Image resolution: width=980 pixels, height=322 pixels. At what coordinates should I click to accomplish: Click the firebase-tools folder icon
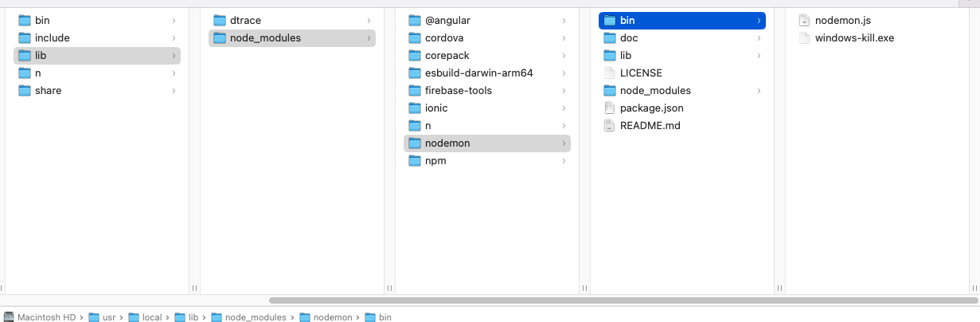pos(414,90)
